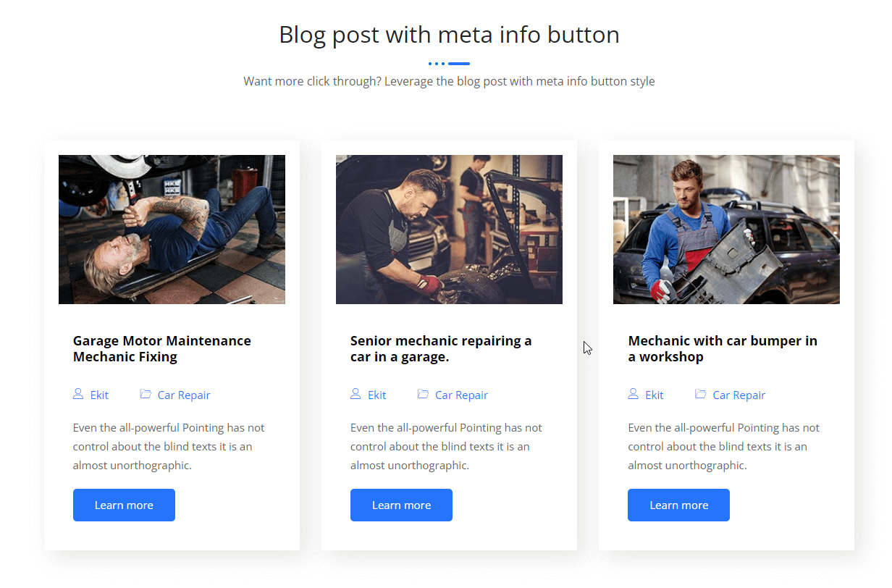
Task: Open the Senior mechanic repairing a car title
Action: click(440, 348)
